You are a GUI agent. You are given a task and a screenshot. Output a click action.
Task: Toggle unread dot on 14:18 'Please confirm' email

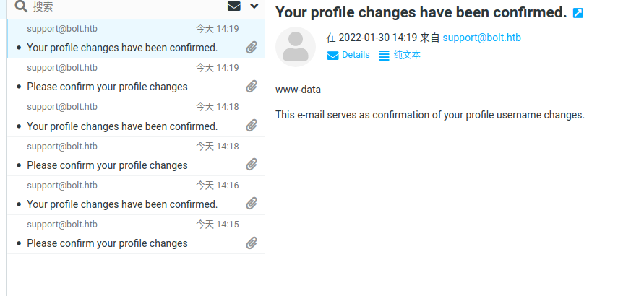19,166
